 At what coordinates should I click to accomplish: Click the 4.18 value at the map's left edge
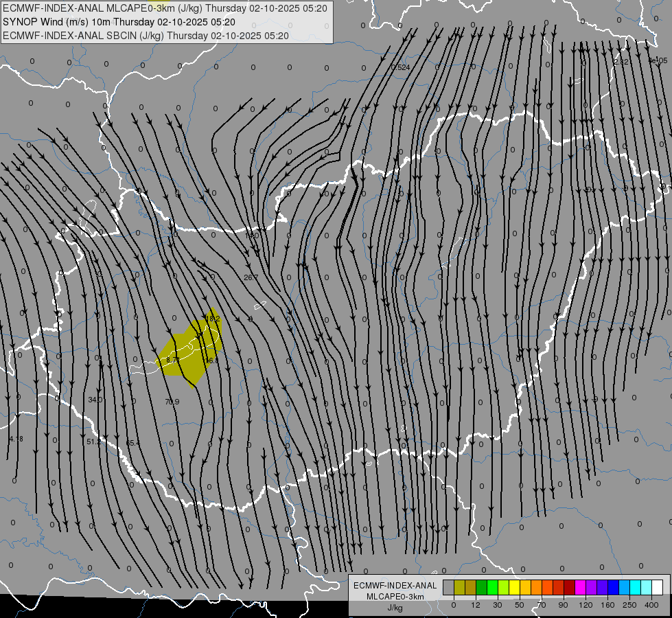[x=16, y=439]
